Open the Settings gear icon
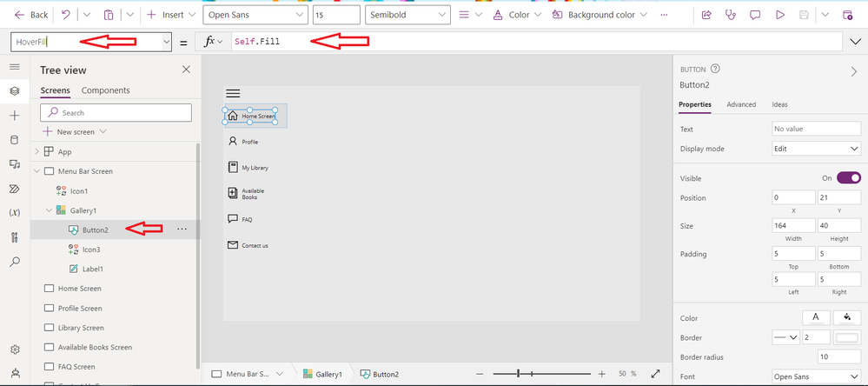The width and height of the screenshot is (868, 386). coord(15,349)
